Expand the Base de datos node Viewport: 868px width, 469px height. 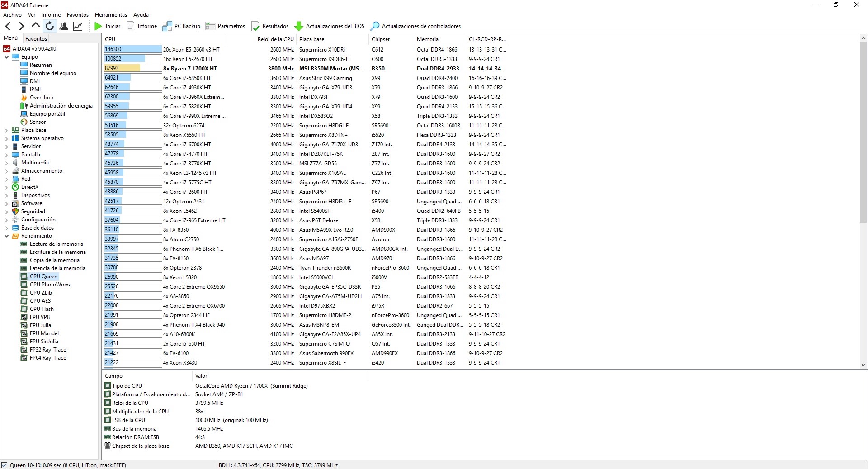click(x=7, y=228)
